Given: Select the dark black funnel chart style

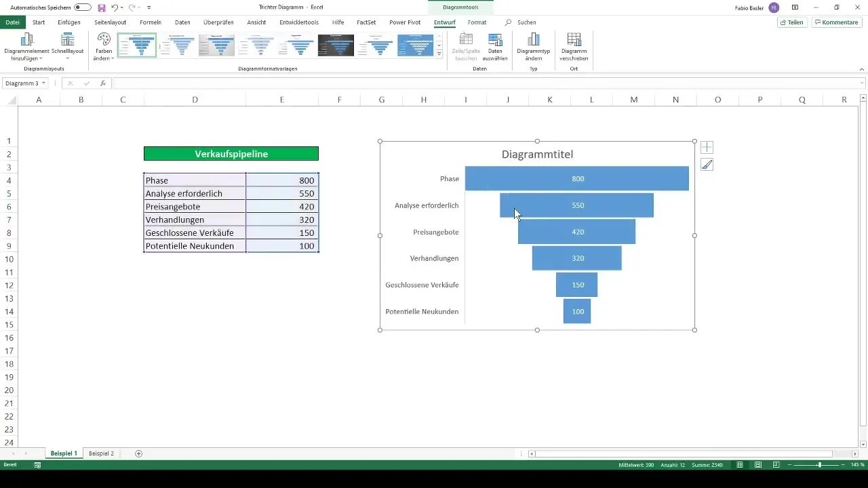Looking at the screenshot, I should click(x=336, y=45).
